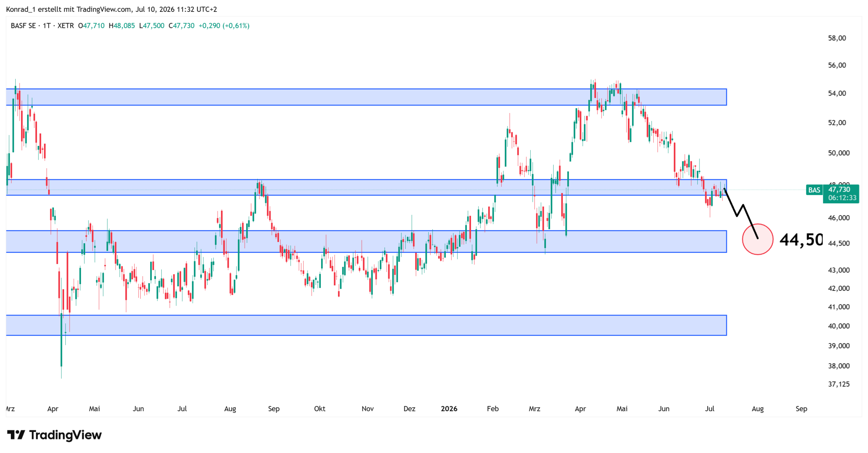Click the TradingView logo at the bottom

(54, 435)
